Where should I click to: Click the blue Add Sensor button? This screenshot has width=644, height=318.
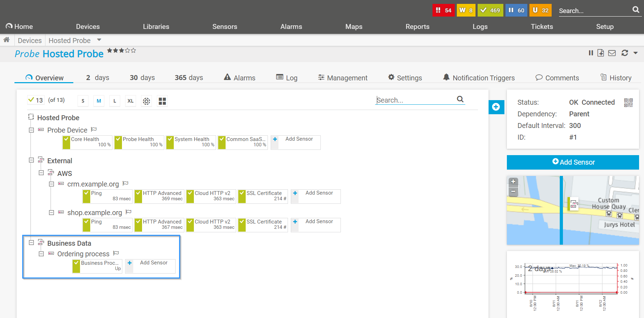[572, 162]
